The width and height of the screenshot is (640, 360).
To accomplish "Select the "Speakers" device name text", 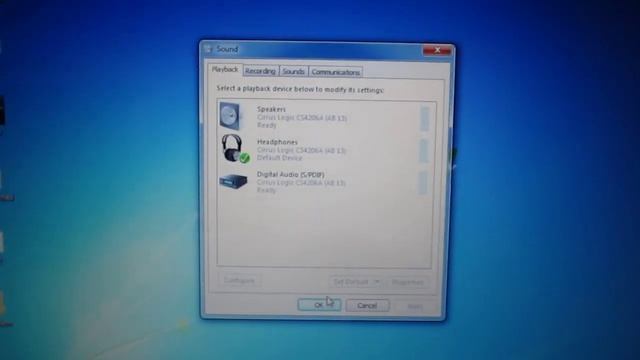I will click(x=271, y=109).
